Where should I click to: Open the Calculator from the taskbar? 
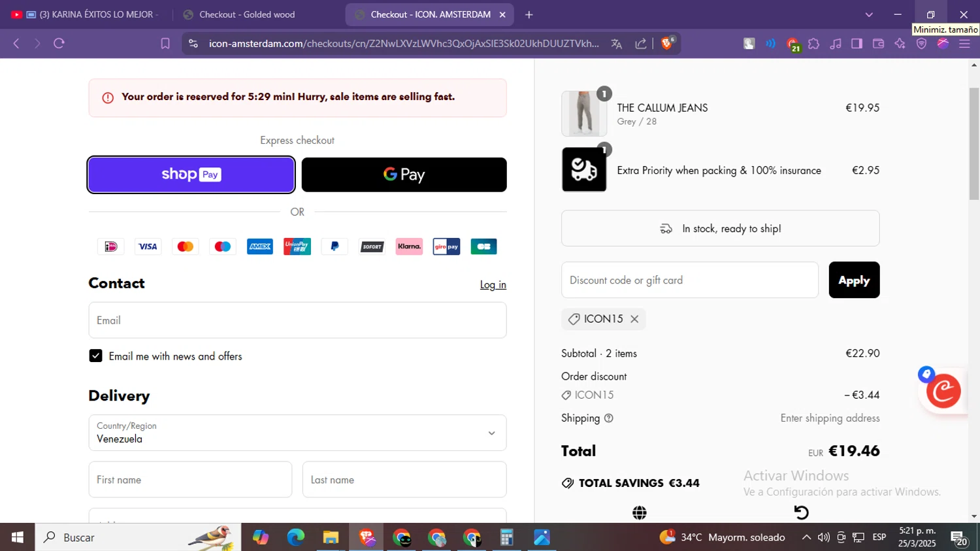506,537
